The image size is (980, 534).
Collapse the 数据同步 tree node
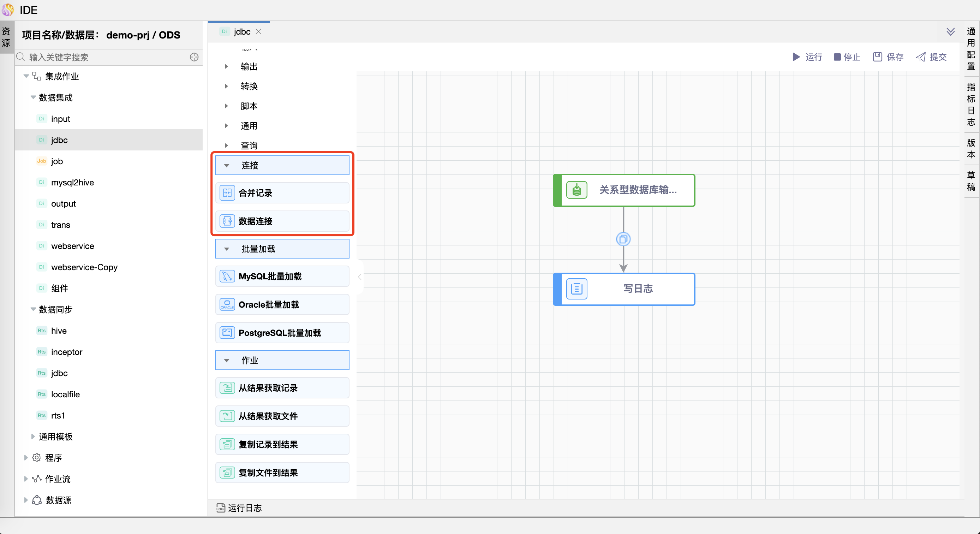(33, 309)
